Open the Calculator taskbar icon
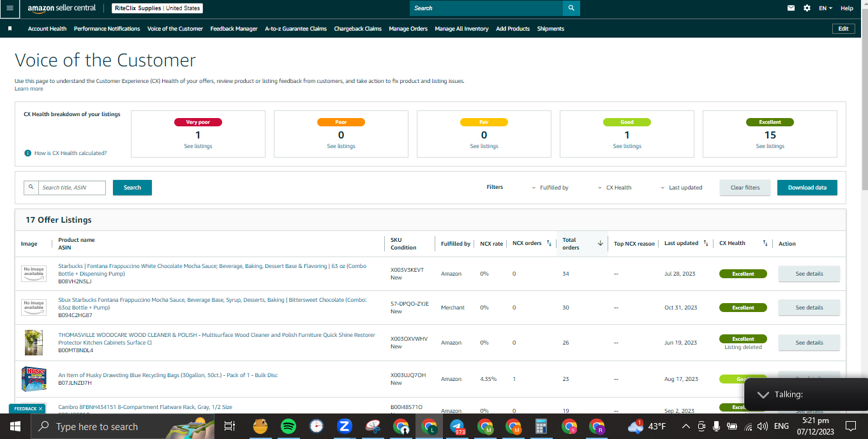This screenshot has height=439, width=868. tap(541, 426)
